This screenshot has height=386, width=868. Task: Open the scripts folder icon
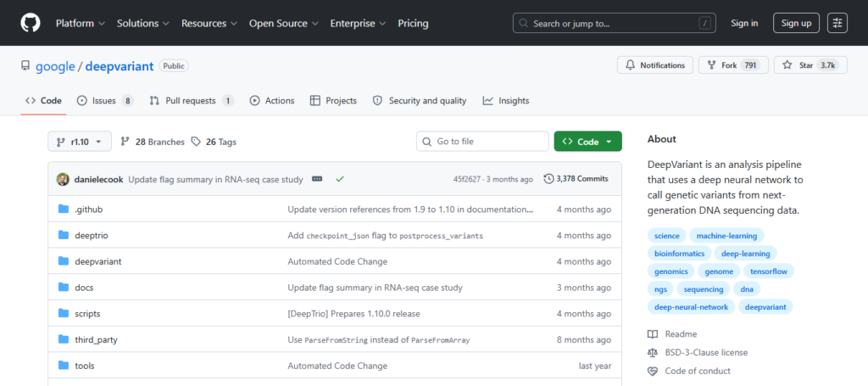64,313
